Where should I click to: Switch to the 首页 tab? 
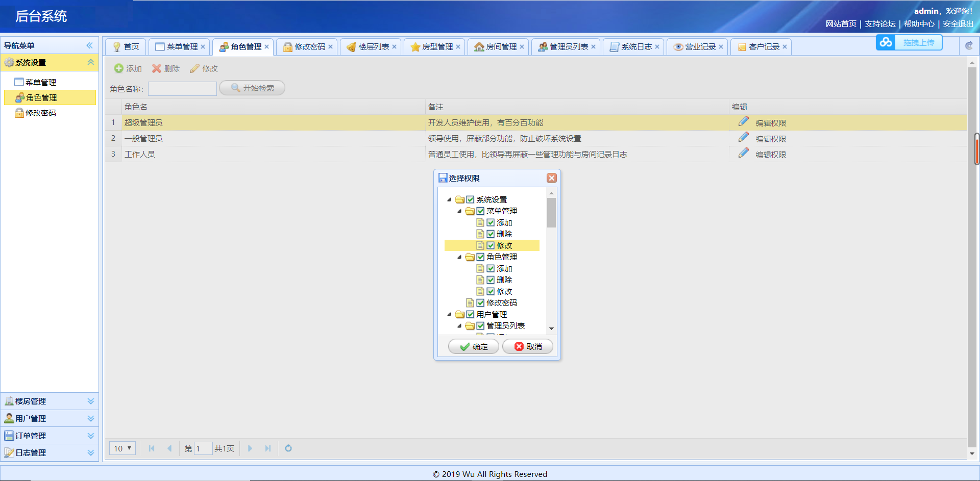[x=126, y=46]
